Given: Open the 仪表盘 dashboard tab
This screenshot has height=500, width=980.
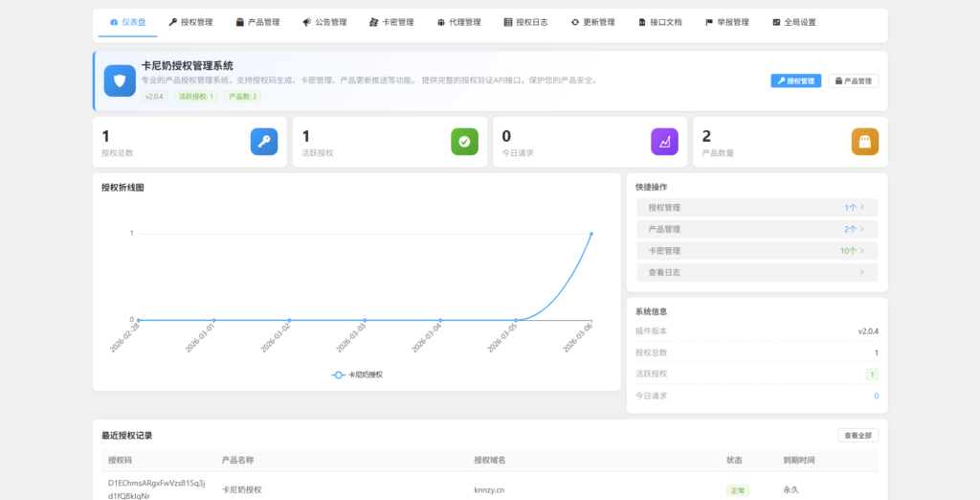Looking at the screenshot, I should (x=128, y=22).
